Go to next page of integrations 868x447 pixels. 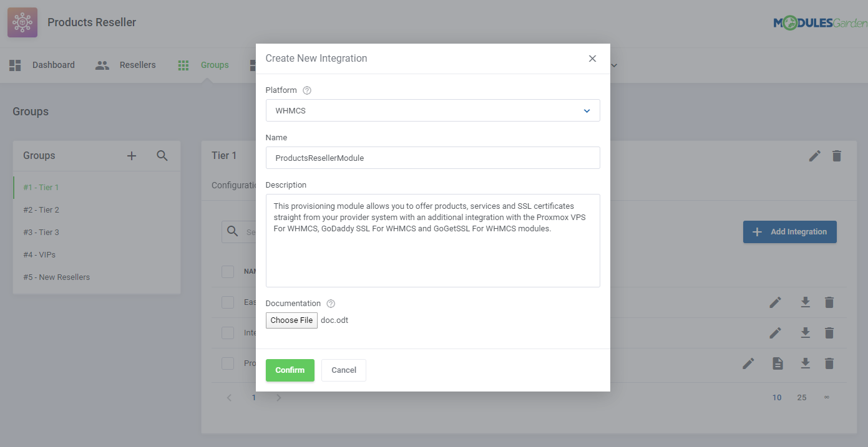[279, 398]
